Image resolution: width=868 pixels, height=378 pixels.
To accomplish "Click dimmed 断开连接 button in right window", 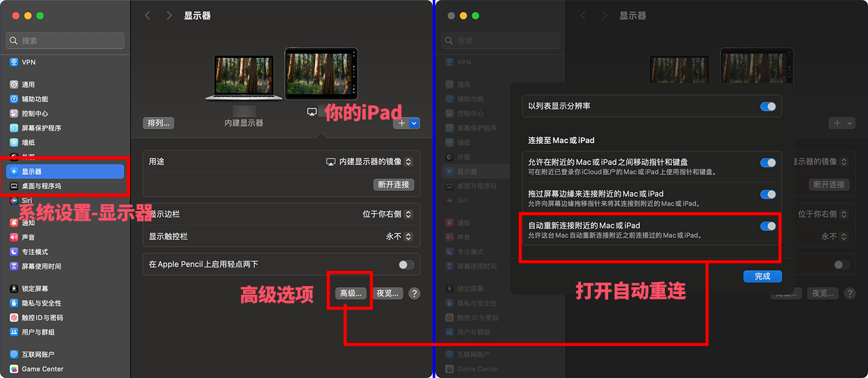I will (x=829, y=184).
